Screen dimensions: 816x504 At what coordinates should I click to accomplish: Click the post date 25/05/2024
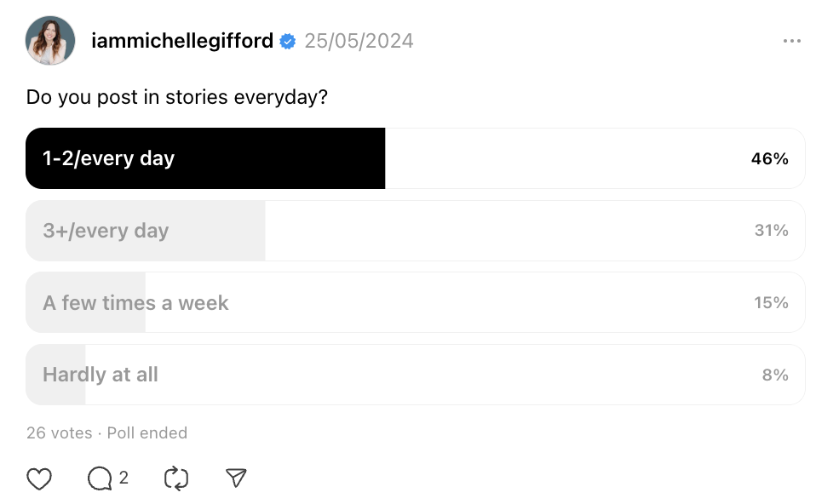click(359, 40)
